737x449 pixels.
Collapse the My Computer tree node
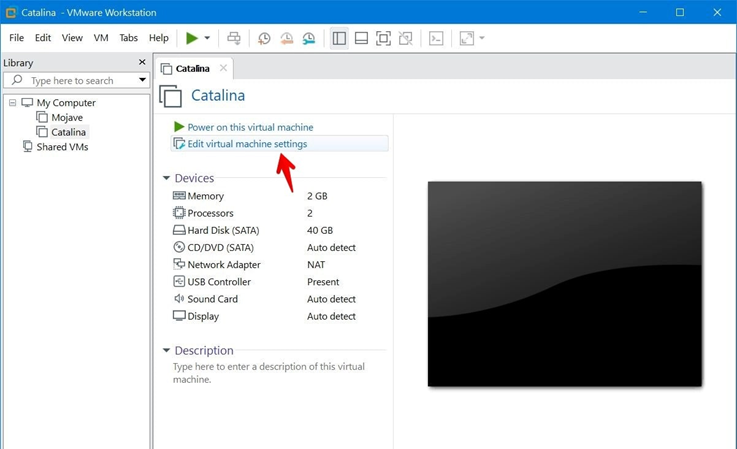[12, 102]
